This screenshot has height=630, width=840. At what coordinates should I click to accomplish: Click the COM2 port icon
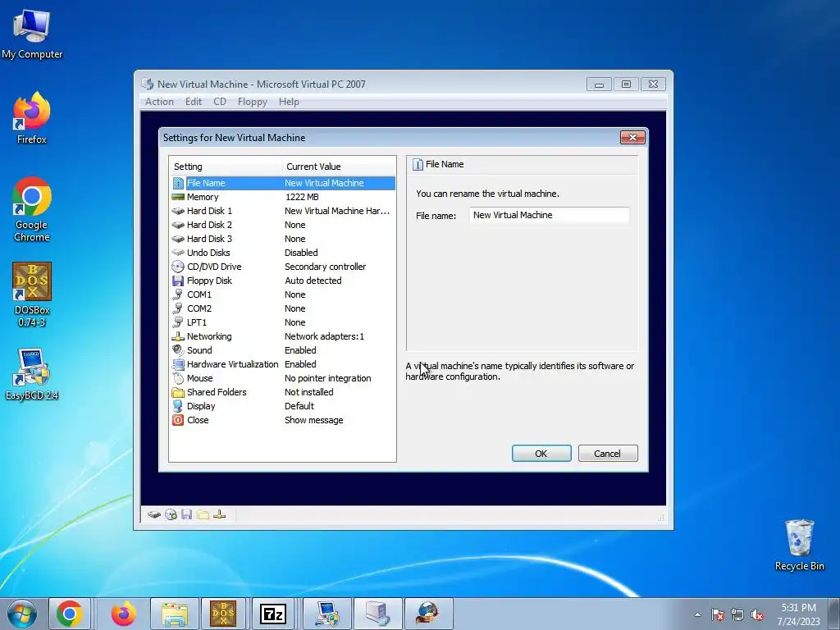(178, 308)
